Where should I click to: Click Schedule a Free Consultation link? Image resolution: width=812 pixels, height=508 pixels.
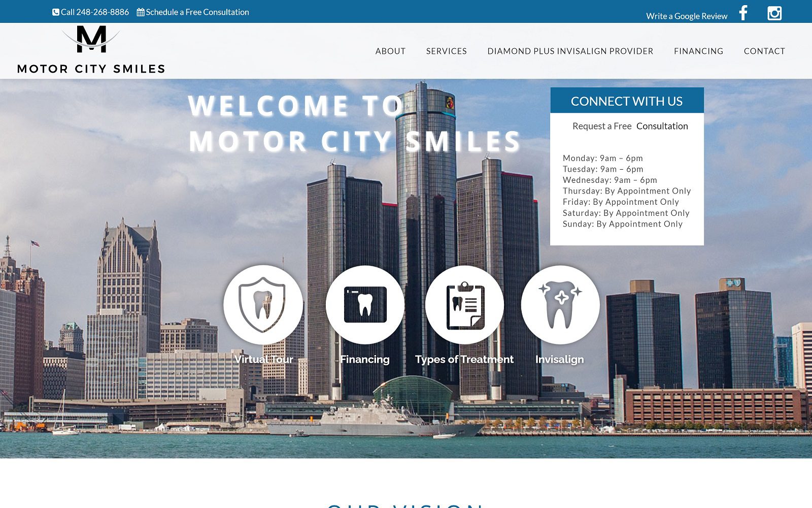(197, 12)
